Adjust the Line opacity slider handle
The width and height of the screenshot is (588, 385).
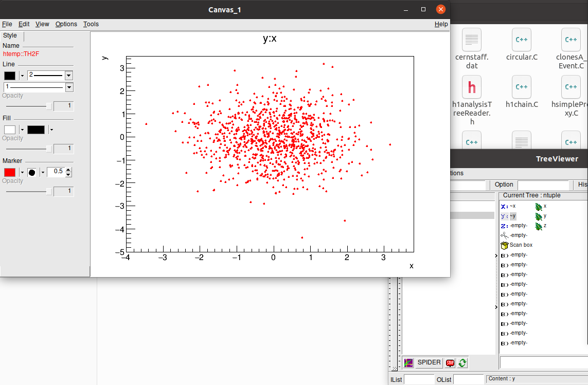coord(49,106)
